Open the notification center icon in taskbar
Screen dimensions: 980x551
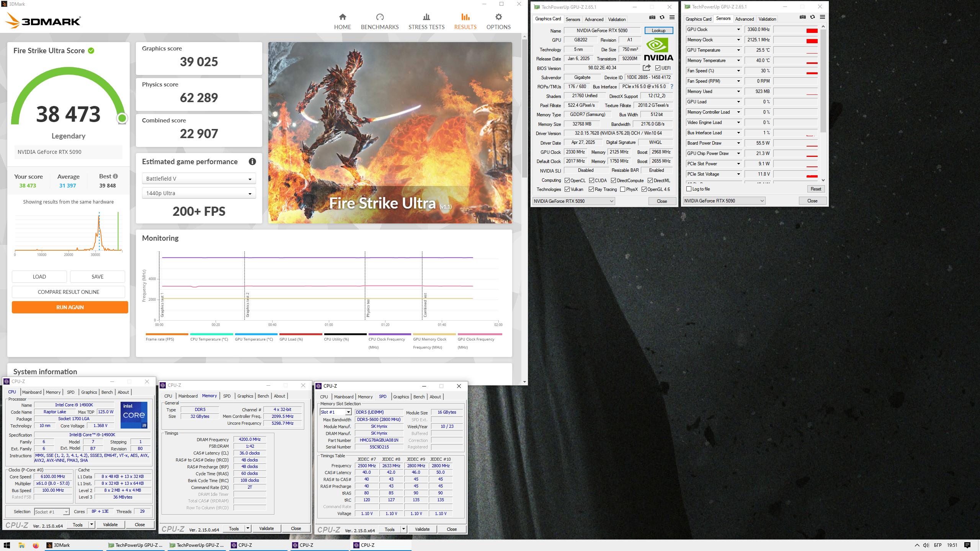(x=967, y=545)
